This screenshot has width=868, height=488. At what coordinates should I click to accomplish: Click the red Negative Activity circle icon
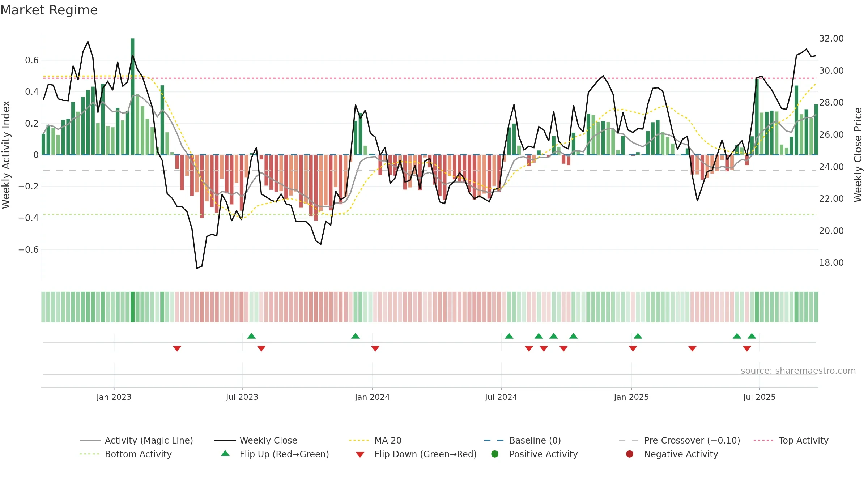point(630,454)
